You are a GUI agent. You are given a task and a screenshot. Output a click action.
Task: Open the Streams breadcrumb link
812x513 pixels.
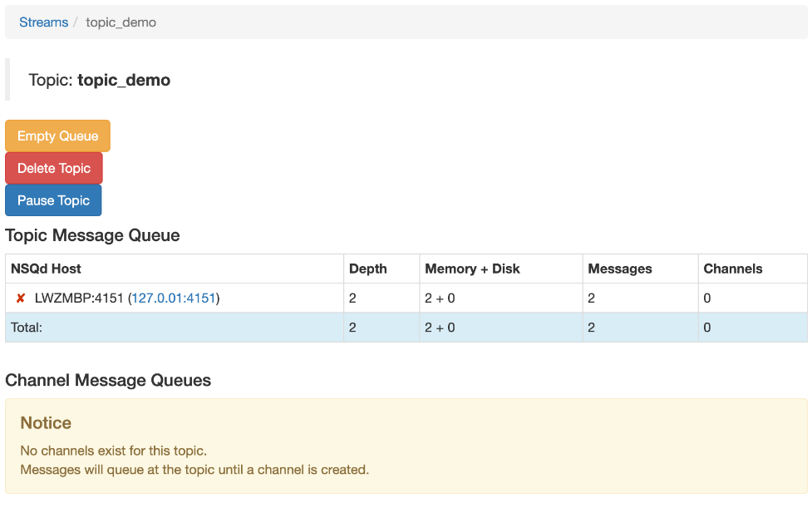[x=44, y=22]
